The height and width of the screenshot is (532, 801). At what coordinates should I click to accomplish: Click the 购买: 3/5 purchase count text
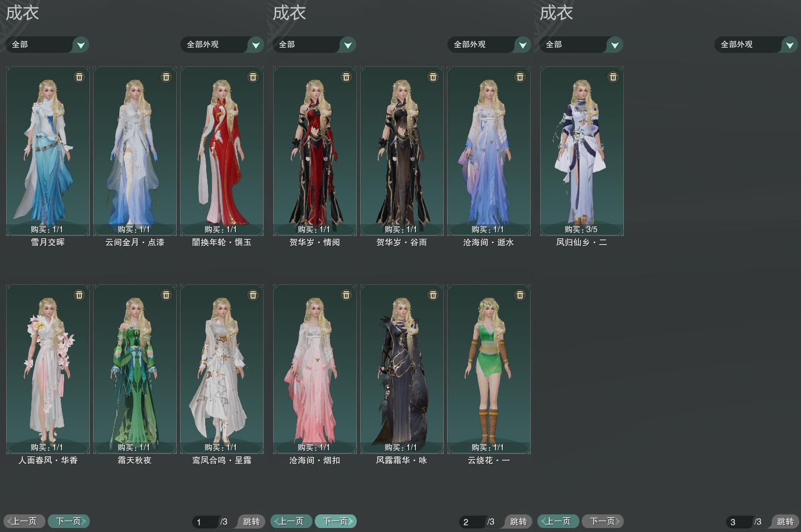(581, 229)
